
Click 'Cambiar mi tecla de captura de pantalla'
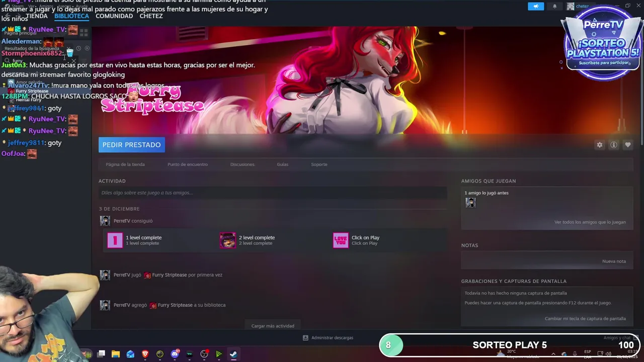585,319
